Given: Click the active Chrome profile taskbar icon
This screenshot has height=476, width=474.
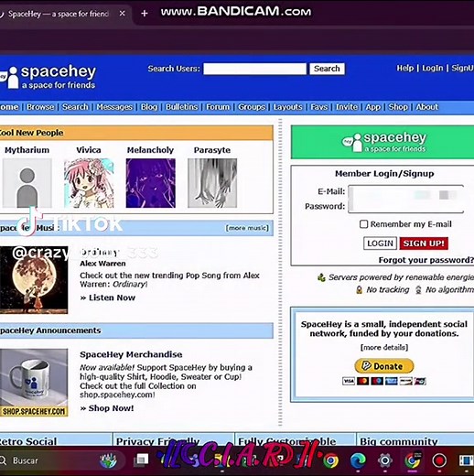Looking at the screenshot, I should (x=413, y=460).
